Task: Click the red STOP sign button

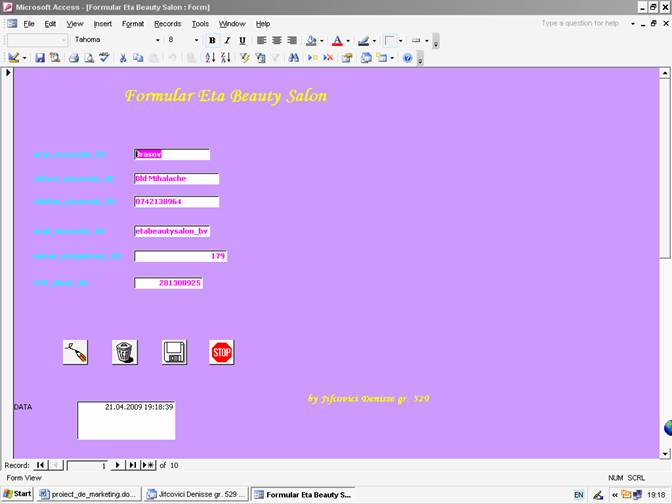Action: (222, 352)
